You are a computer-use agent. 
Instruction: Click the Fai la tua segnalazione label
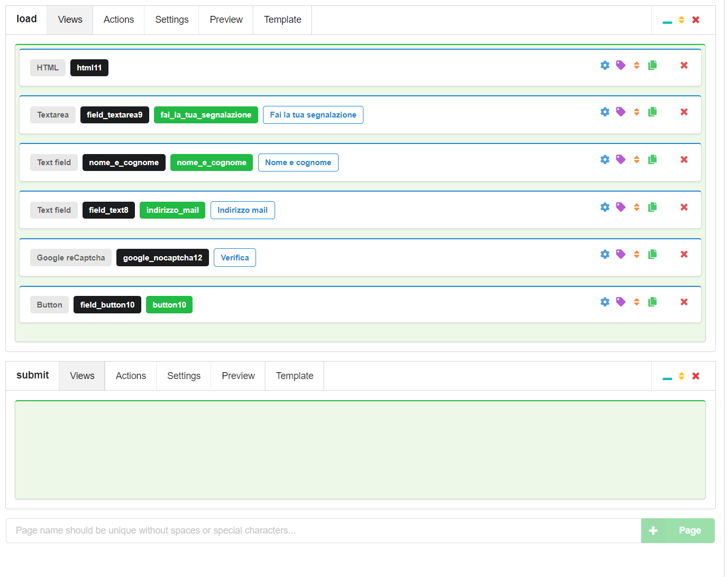[313, 115]
